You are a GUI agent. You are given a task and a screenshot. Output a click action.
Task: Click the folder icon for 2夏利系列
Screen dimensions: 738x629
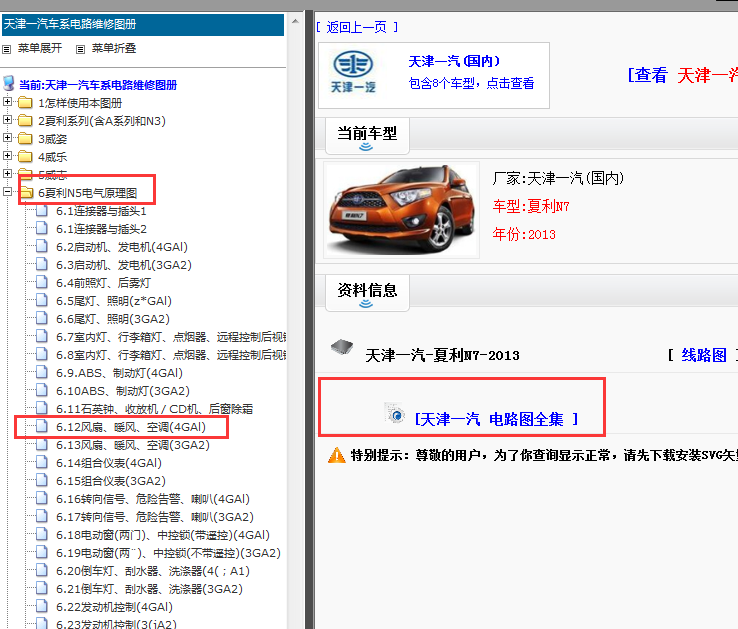pyautogui.click(x=25, y=121)
